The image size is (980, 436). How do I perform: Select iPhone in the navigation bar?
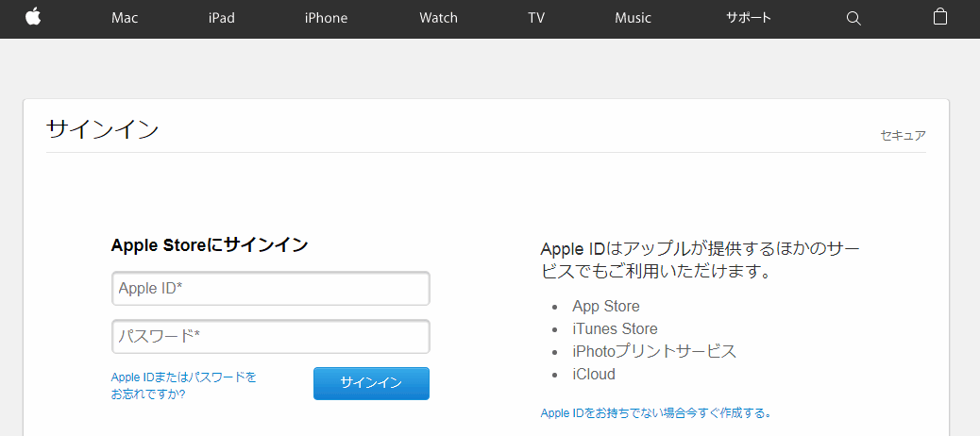pyautogui.click(x=327, y=18)
